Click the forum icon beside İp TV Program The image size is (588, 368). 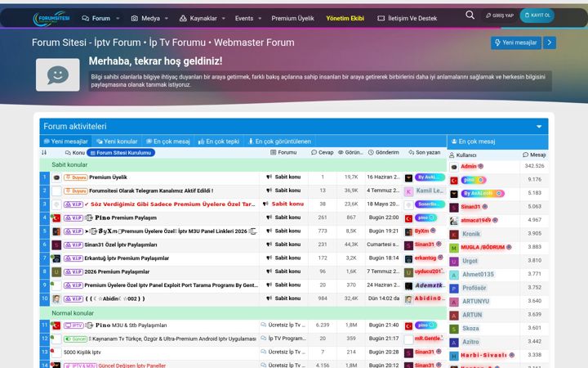click(264, 339)
